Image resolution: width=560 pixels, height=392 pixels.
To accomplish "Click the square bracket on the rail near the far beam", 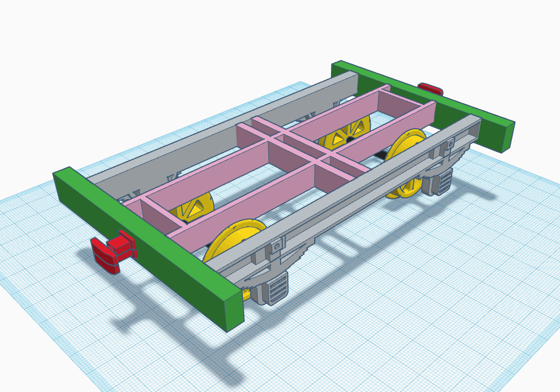I will (450, 145).
